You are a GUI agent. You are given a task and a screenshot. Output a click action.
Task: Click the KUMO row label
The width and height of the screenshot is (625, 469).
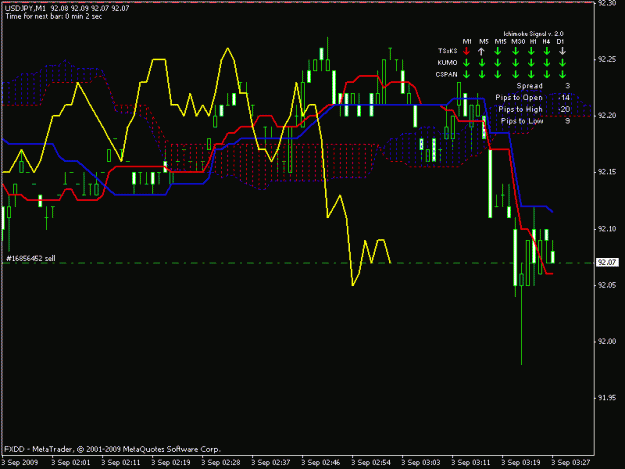(x=447, y=63)
